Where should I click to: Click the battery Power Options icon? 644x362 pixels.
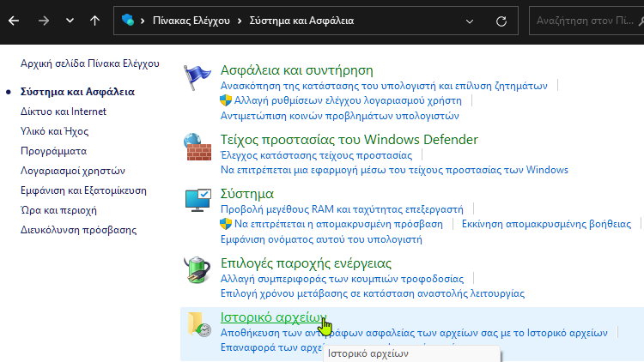197,269
